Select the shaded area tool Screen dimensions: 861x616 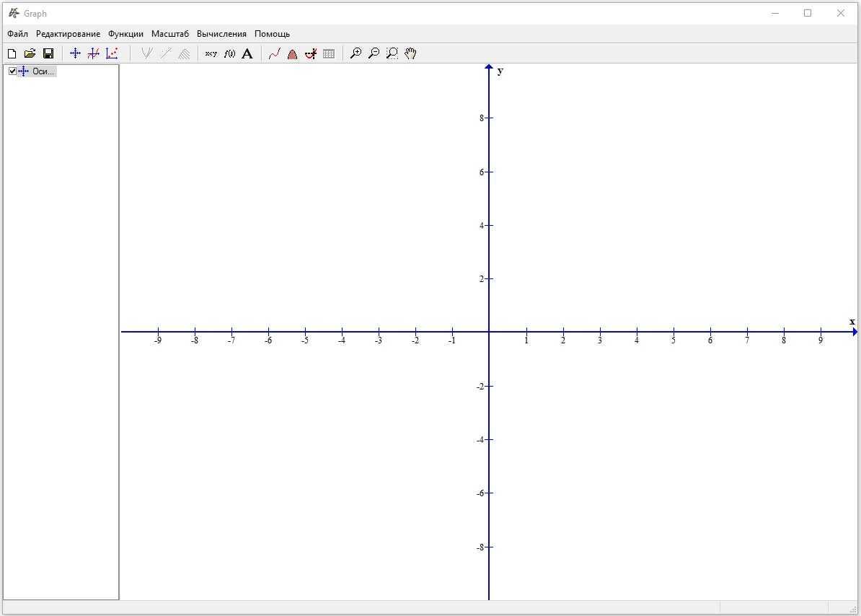tap(292, 53)
